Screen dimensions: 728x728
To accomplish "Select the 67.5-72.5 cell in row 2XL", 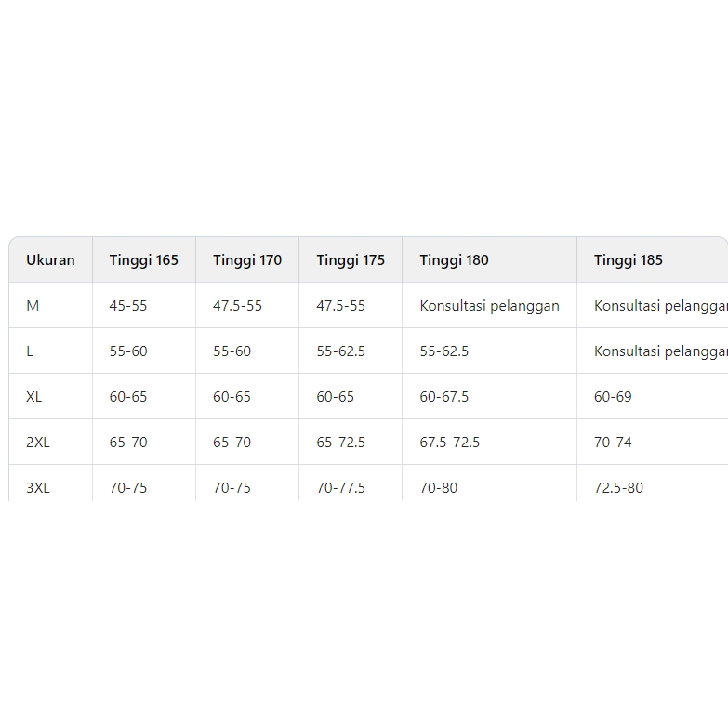I will (x=450, y=443).
